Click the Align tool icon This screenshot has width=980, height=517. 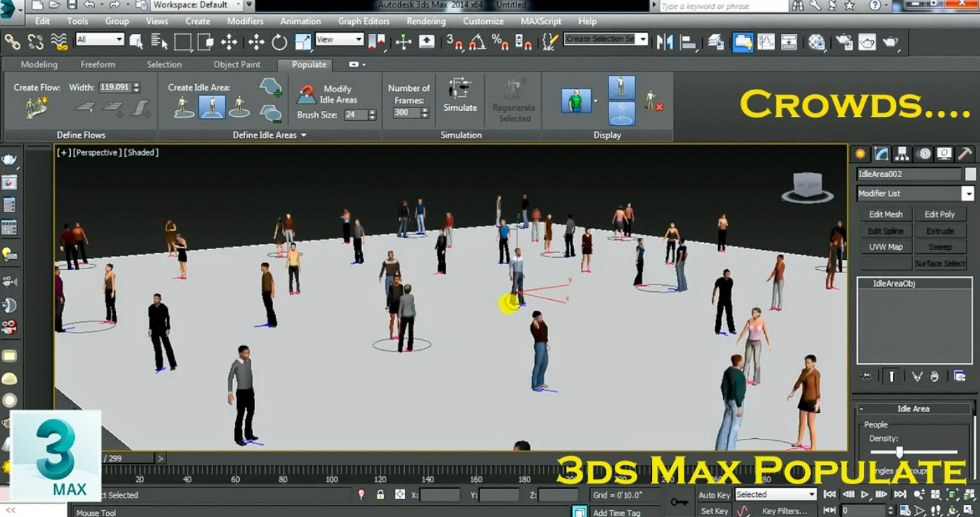coord(688,42)
